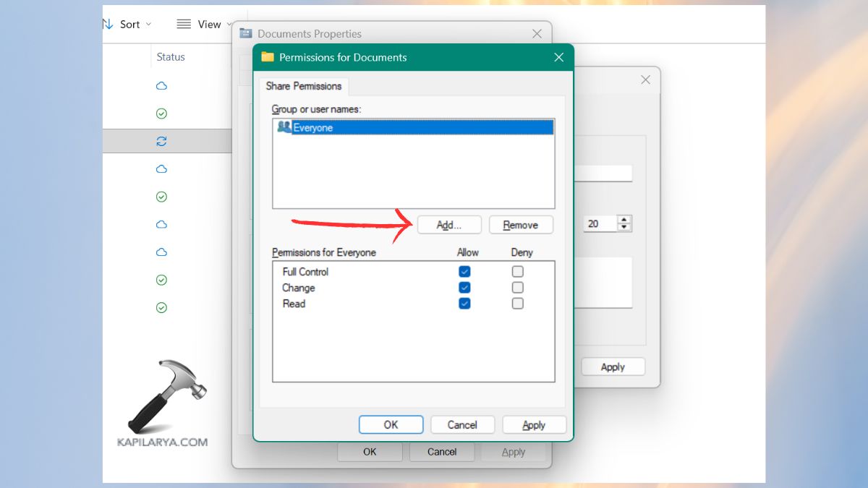
Task: Click a green checkmark synced status icon
Action: (161, 113)
